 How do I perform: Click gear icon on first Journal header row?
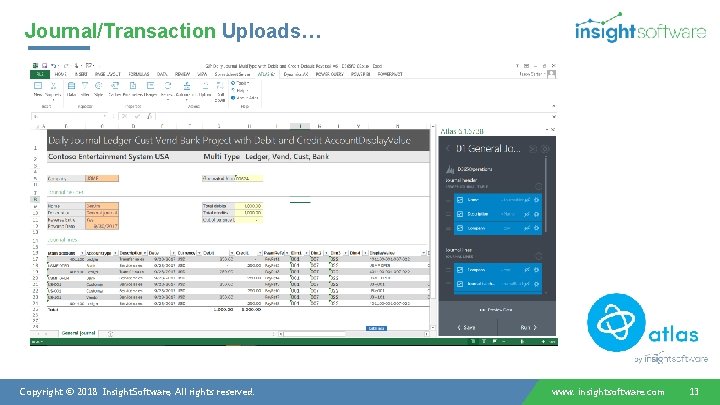[536, 200]
